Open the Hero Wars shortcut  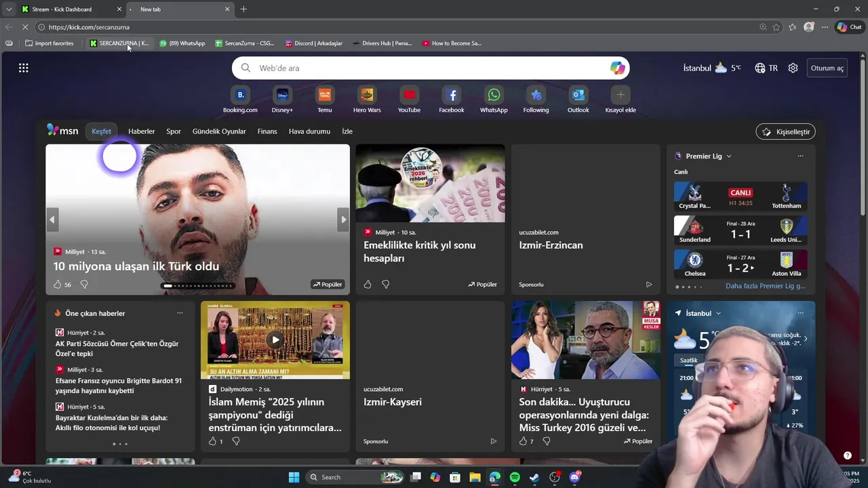tap(367, 99)
